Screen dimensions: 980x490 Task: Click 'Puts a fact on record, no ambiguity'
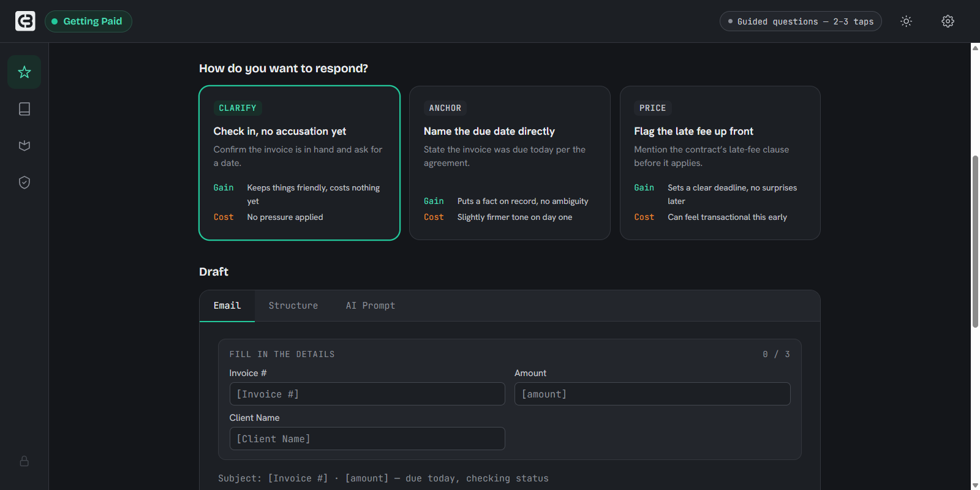click(x=523, y=202)
